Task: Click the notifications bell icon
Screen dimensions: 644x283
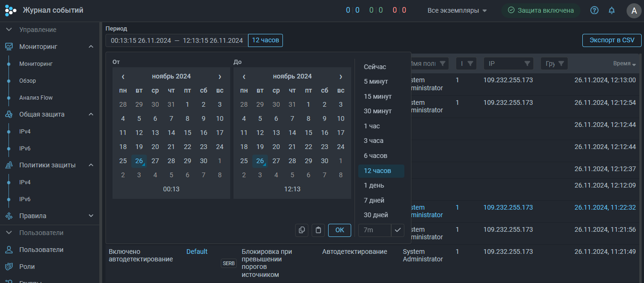Action: pos(612,10)
